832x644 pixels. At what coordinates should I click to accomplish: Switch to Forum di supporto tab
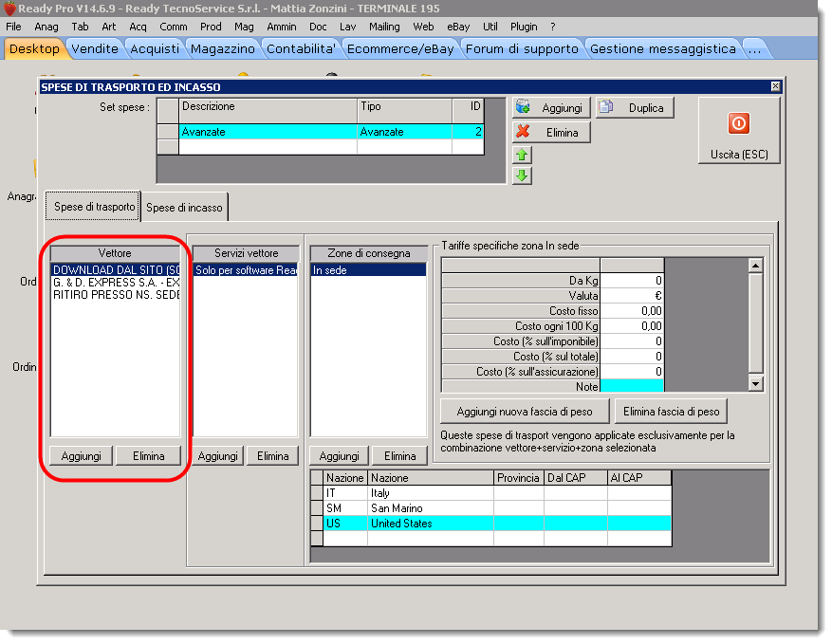pyautogui.click(x=522, y=48)
